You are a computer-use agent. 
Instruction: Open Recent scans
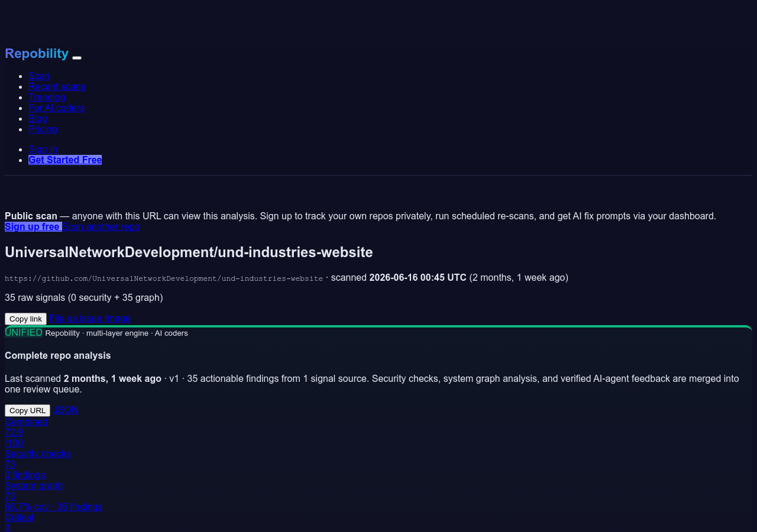(x=57, y=86)
